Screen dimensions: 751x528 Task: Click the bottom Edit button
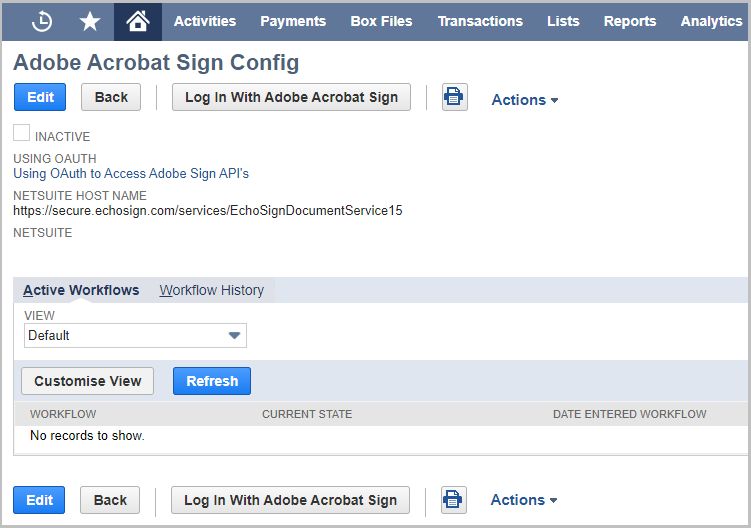[39, 500]
